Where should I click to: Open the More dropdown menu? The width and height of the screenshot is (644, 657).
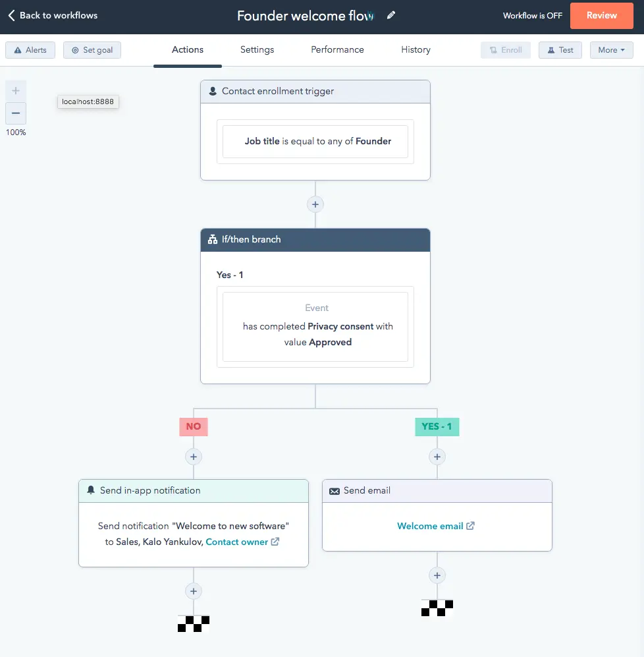click(x=611, y=50)
